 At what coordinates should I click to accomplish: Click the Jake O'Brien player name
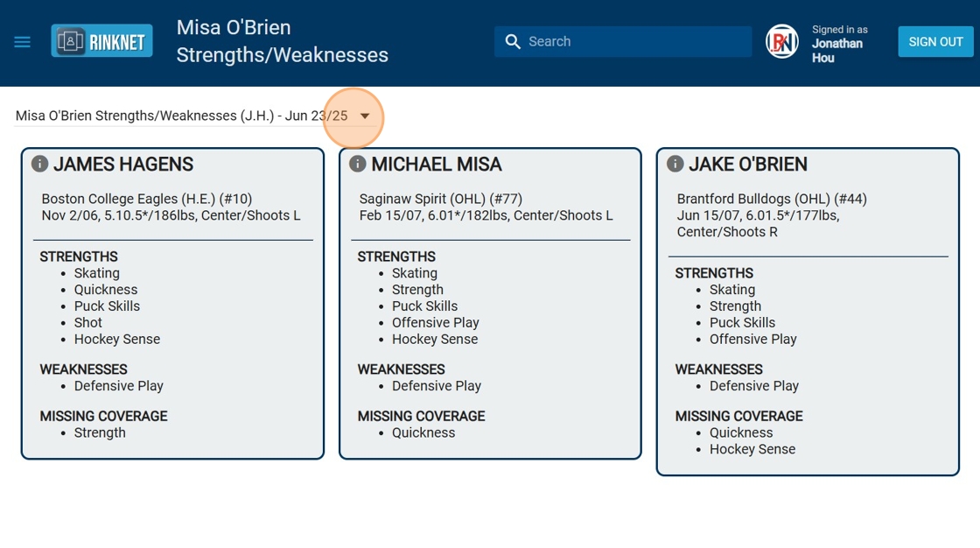(748, 164)
